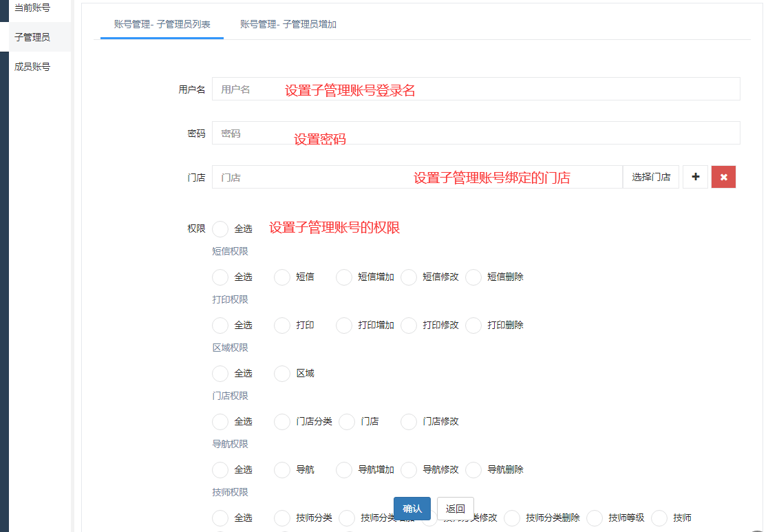Viewport: 768px width, 532px height.
Task: Click the 确认 confirm button
Action: 412,509
